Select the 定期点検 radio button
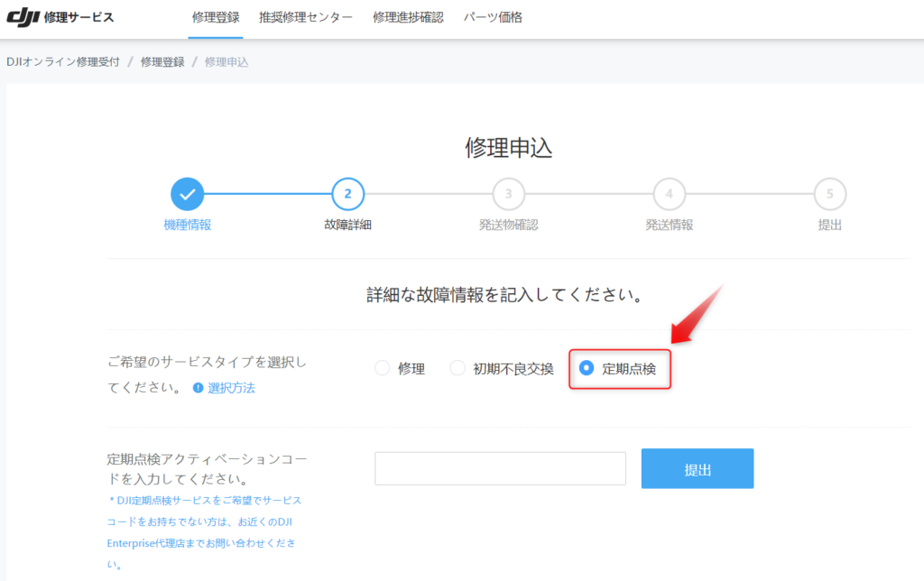The height and width of the screenshot is (581, 924). tap(587, 368)
